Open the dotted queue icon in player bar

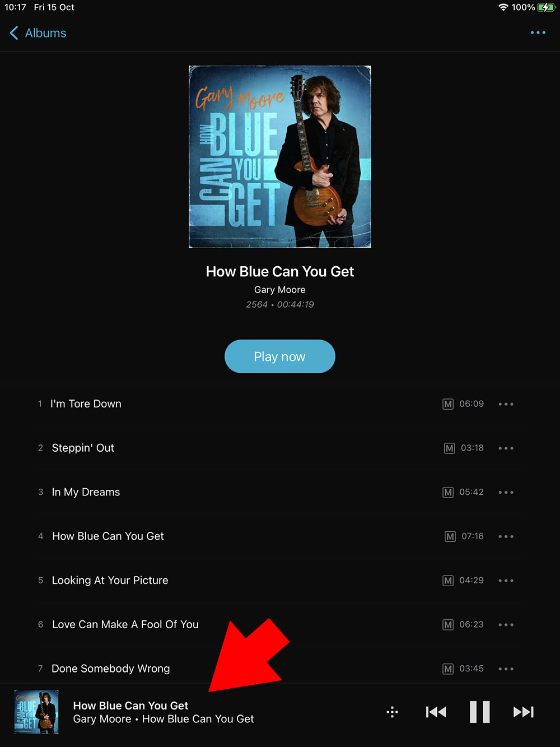coord(392,712)
